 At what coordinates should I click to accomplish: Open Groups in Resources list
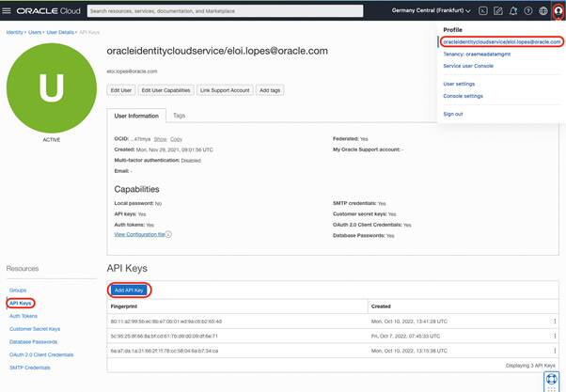click(x=18, y=290)
